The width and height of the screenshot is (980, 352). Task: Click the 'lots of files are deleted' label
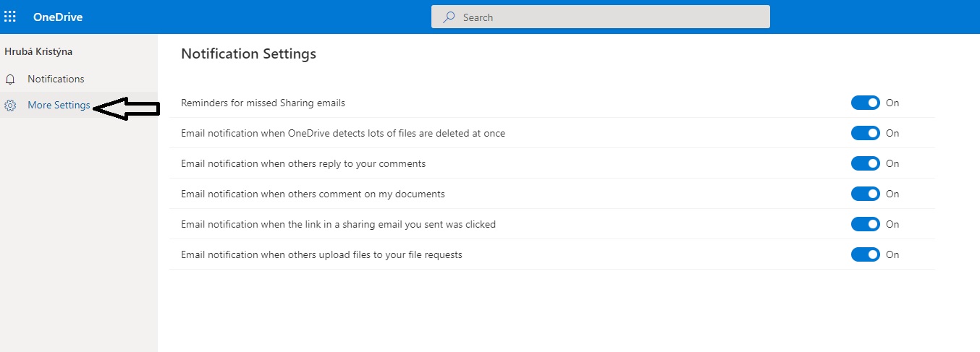click(343, 133)
